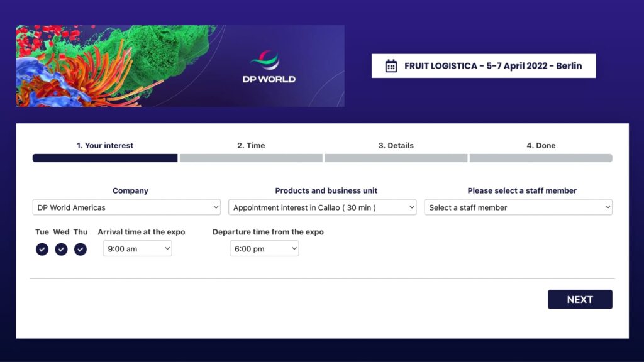This screenshot has height=362, width=644.
Task: Switch to the 2. Time step
Action: click(x=251, y=145)
